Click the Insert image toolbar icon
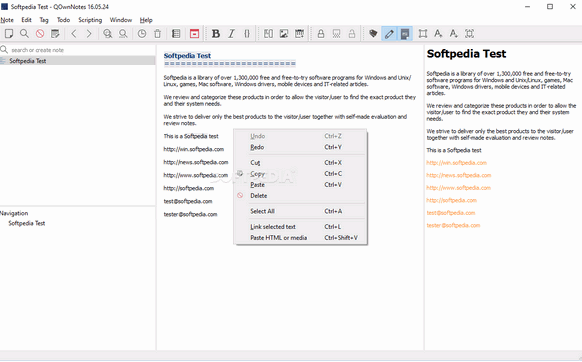Viewport: 582px width, 362px height. [x=284, y=34]
